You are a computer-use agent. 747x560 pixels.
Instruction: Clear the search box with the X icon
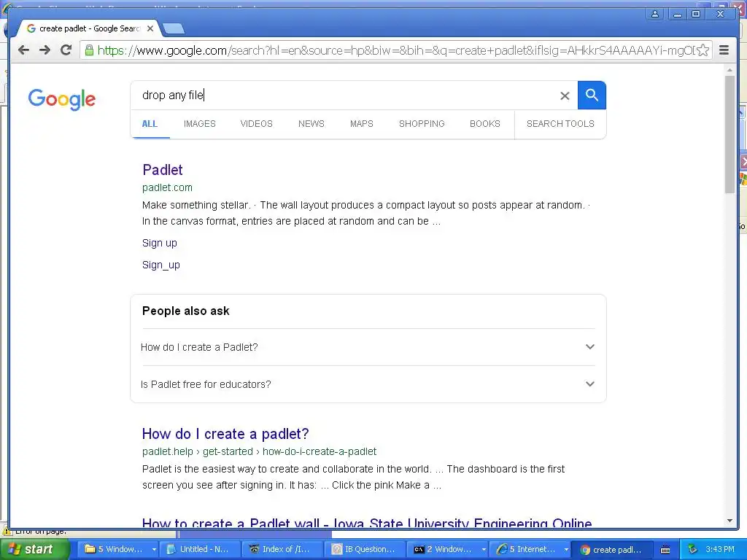pos(565,96)
